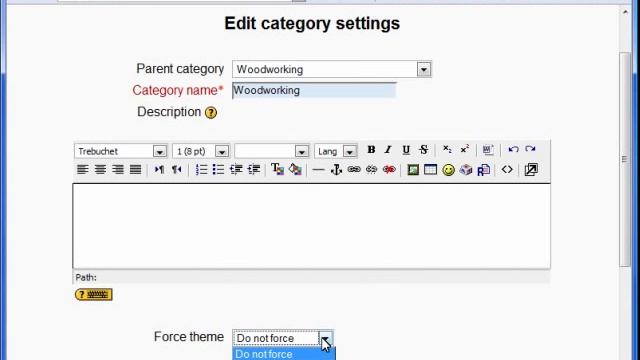Insert a smiley emoticon
This screenshot has width=640, height=360.
coord(449,170)
